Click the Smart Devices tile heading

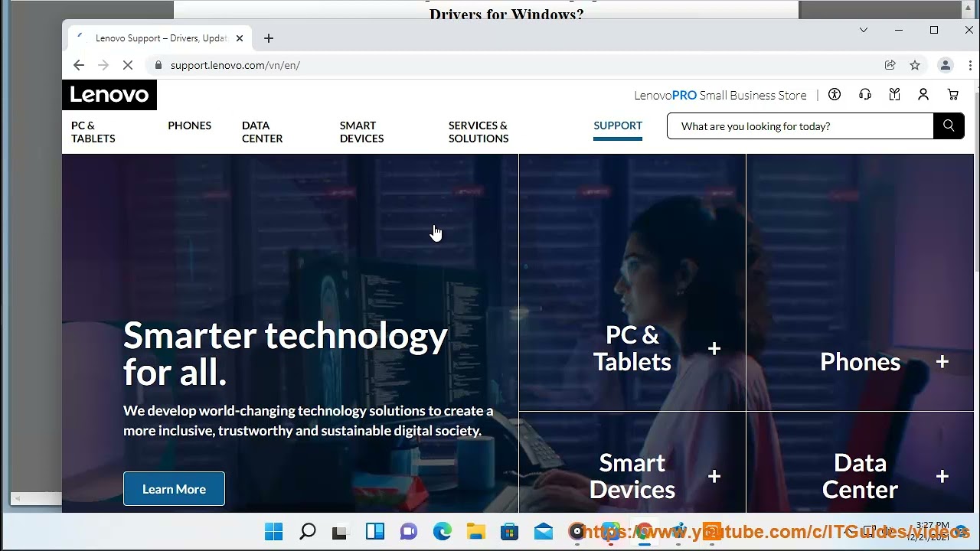point(632,476)
